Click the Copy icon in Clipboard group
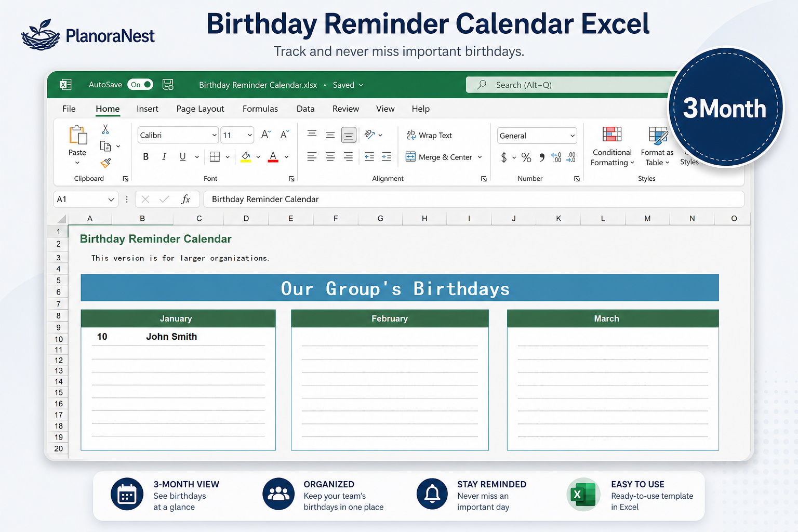The image size is (798, 532). click(105, 146)
